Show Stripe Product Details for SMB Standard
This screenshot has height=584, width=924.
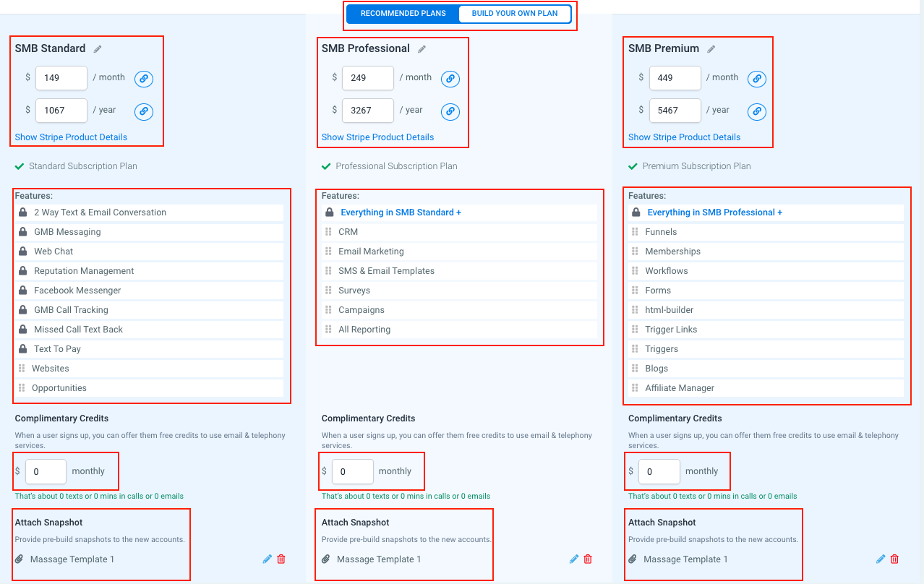click(71, 137)
